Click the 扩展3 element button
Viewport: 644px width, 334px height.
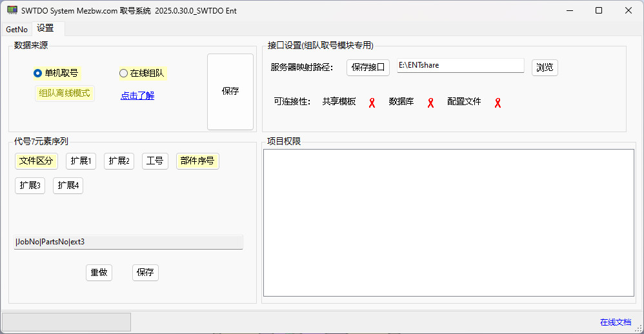tap(30, 186)
